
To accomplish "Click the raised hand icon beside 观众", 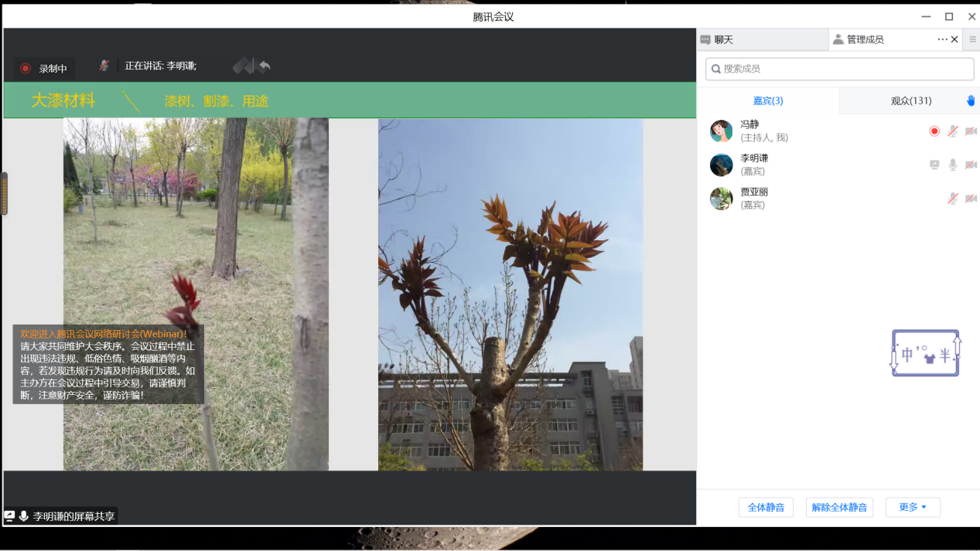I will [x=971, y=100].
